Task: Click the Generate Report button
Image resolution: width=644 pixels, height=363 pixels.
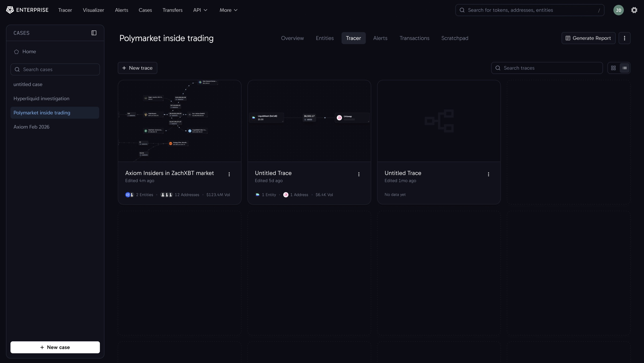Action: point(588,38)
